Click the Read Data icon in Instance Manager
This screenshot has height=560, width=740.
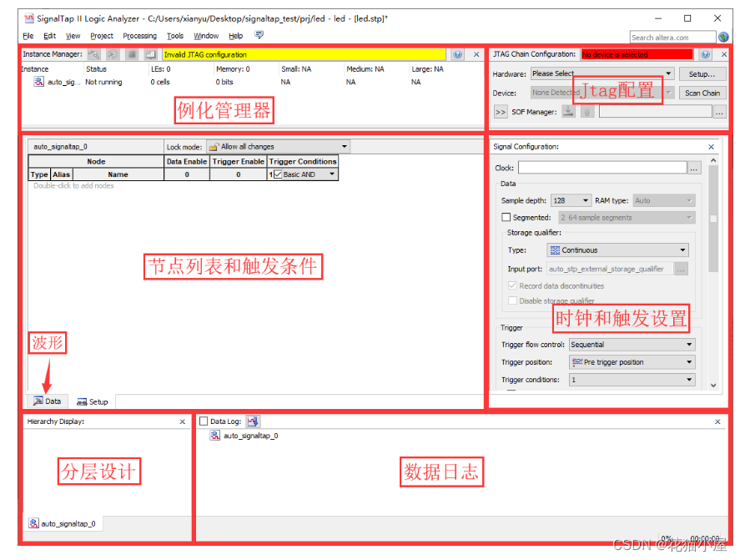coord(150,54)
